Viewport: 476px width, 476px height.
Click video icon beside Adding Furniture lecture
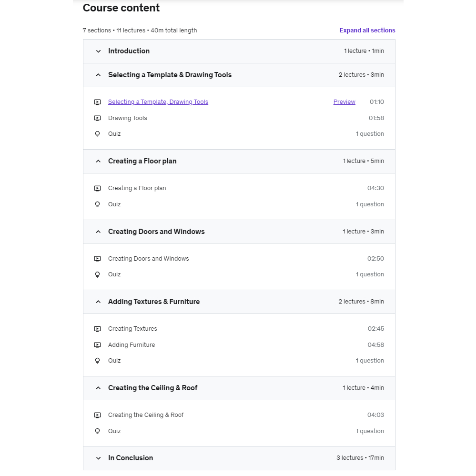(x=98, y=345)
